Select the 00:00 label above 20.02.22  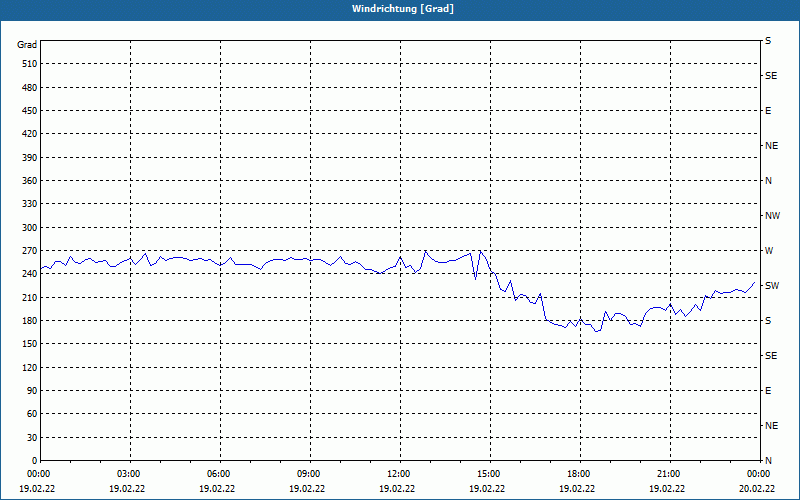[x=759, y=474]
